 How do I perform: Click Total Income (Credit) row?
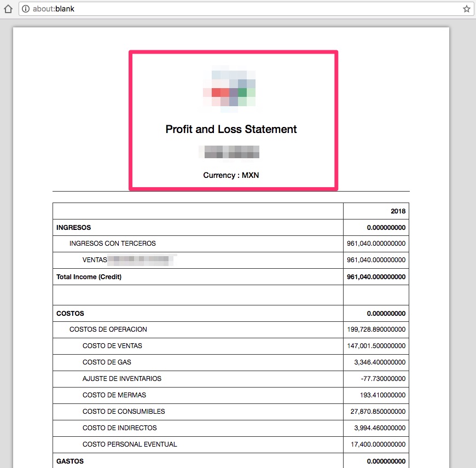point(89,277)
